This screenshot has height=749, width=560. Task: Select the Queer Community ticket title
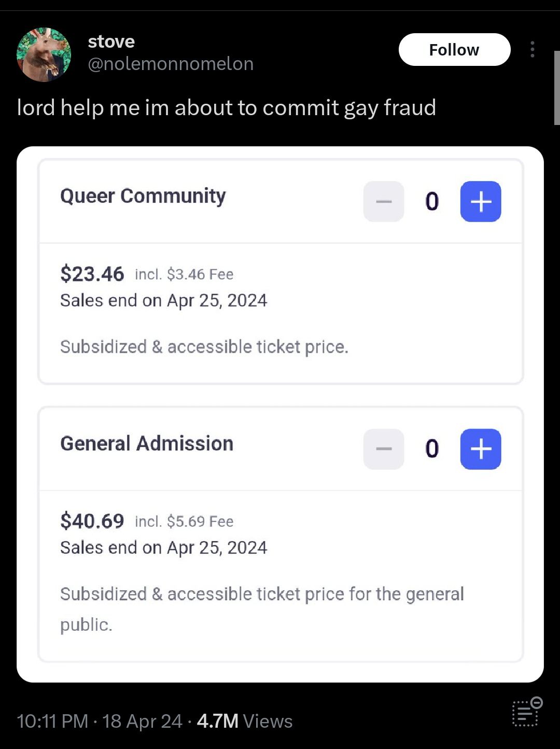[x=143, y=196]
